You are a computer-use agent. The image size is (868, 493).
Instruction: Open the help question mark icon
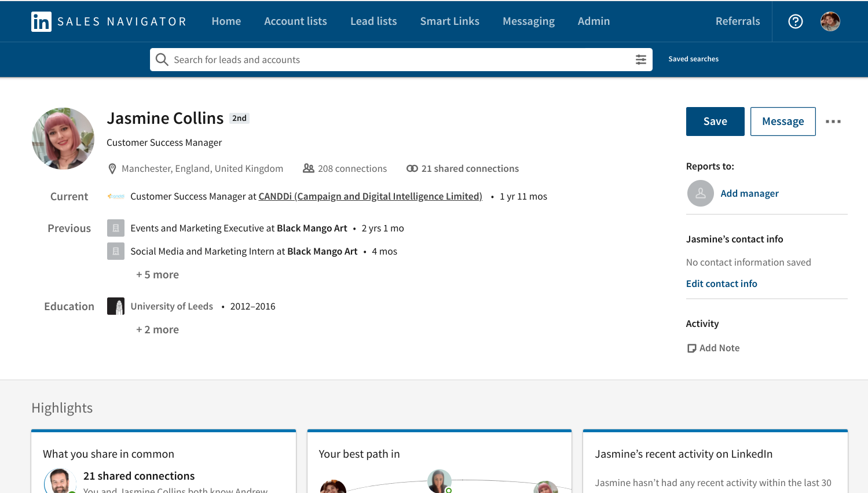pos(796,21)
